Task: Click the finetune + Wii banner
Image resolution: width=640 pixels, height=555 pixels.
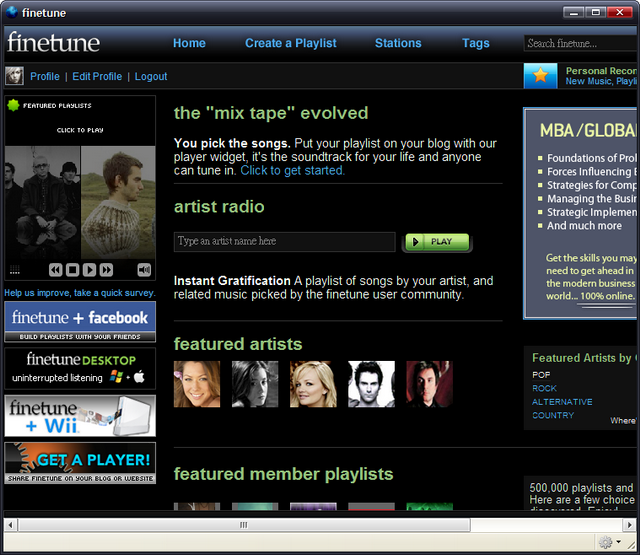Action: pyautogui.click(x=80, y=415)
